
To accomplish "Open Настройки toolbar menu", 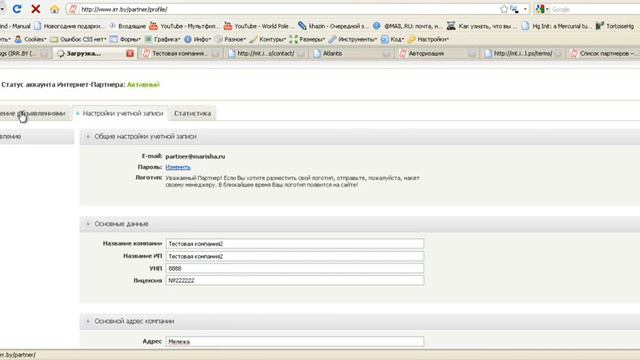I will click(x=429, y=39).
